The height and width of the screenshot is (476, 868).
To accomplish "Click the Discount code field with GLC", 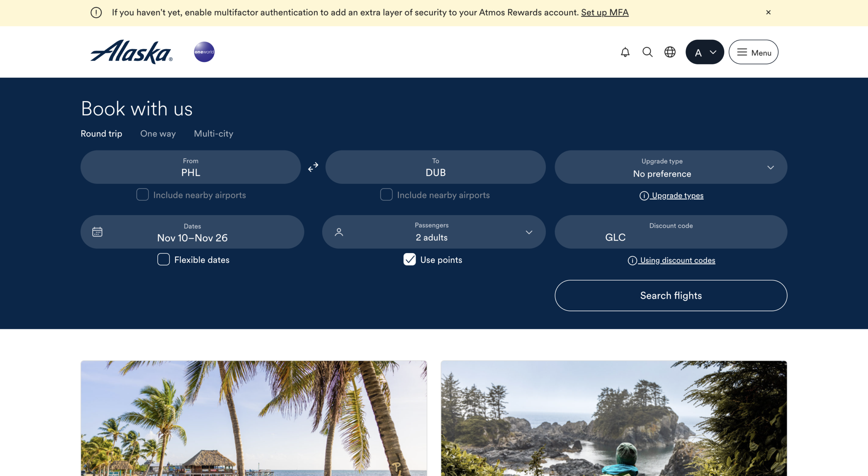I will click(x=671, y=232).
